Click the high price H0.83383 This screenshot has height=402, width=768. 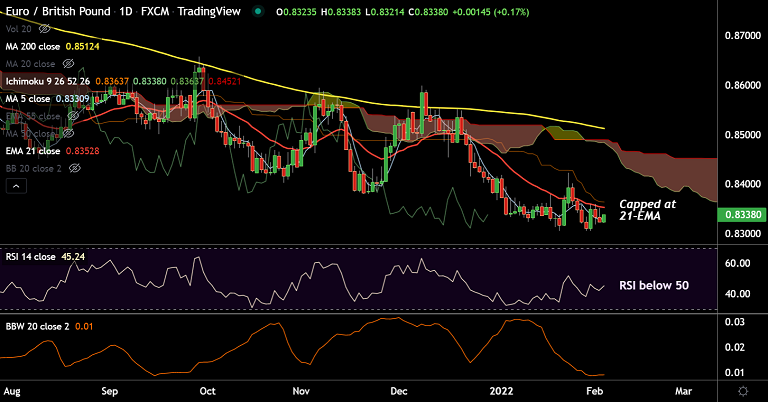point(341,12)
